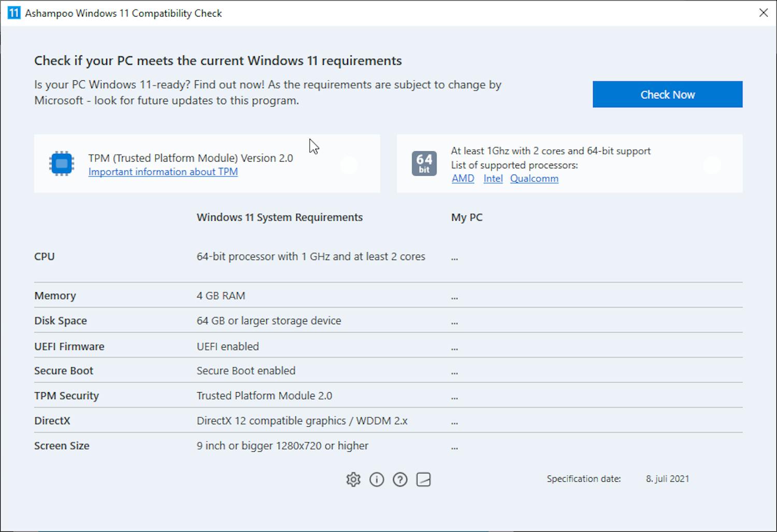Image resolution: width=777 pixels, height=532 pixels.
Task: Click the 64-bit processor badge icon
Action: point(424,163)
